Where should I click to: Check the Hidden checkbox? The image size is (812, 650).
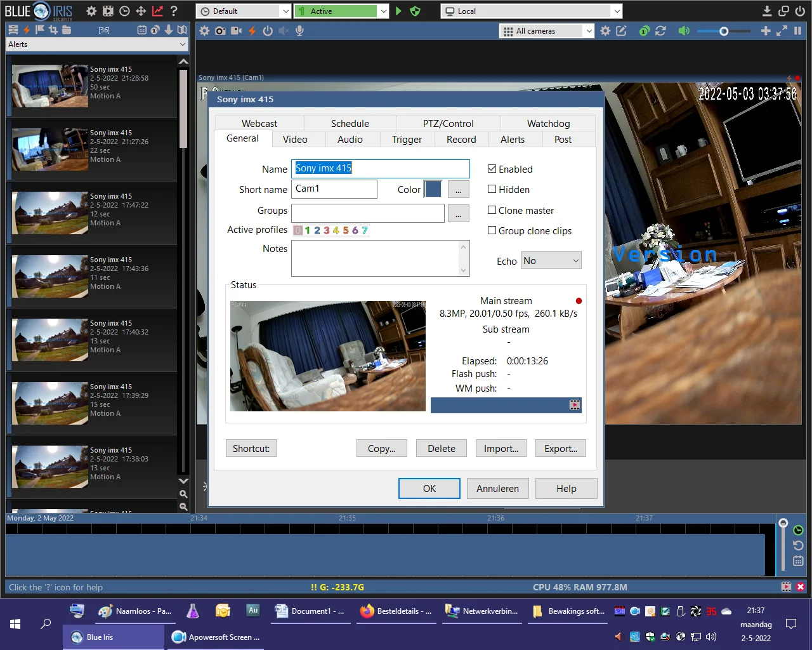[x=492, y=189]
